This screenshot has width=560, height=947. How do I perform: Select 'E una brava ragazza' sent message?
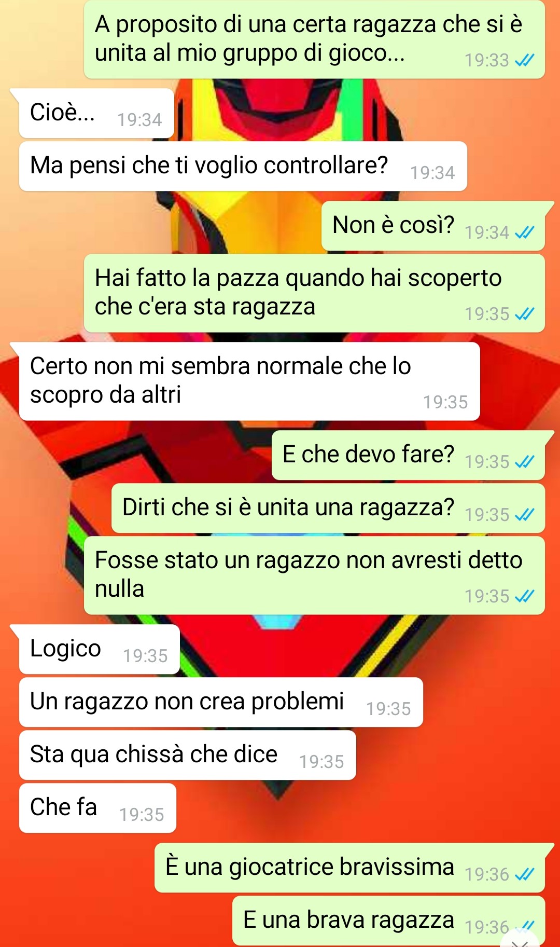tap(388, 921)
